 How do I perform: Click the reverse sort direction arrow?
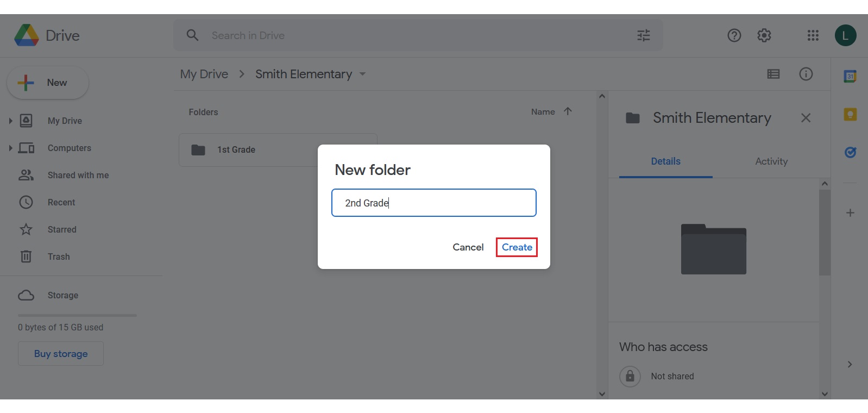[568, 111]
